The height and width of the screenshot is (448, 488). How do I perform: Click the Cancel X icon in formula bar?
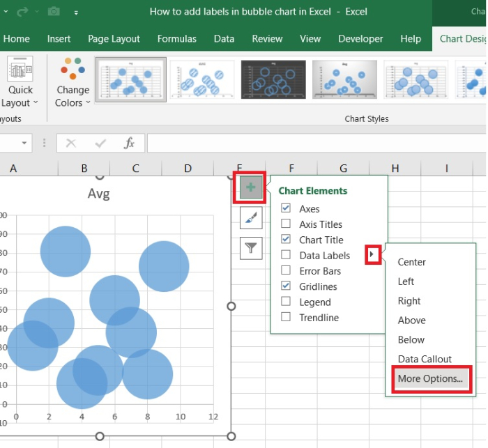tap(71, 143)
